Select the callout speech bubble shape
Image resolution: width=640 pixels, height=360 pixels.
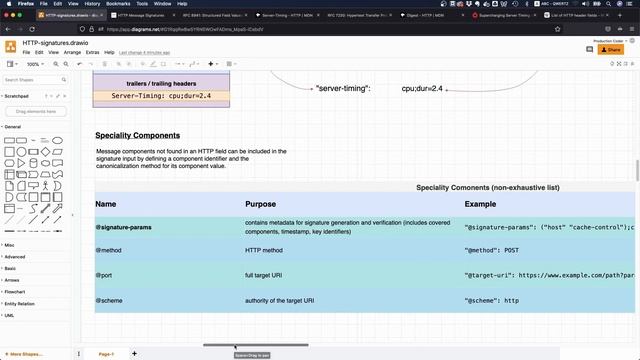pos(33,186)
